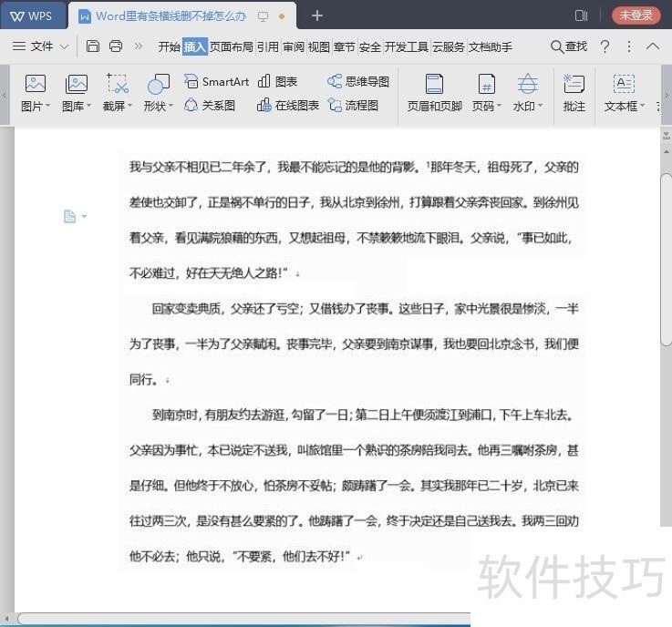Click the vertical scrollbar thumb

point(667,259)
